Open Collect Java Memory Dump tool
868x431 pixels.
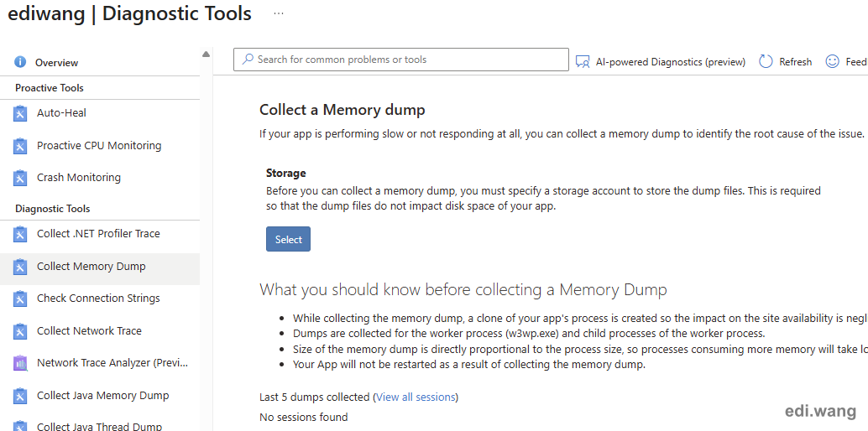(102, 396)
